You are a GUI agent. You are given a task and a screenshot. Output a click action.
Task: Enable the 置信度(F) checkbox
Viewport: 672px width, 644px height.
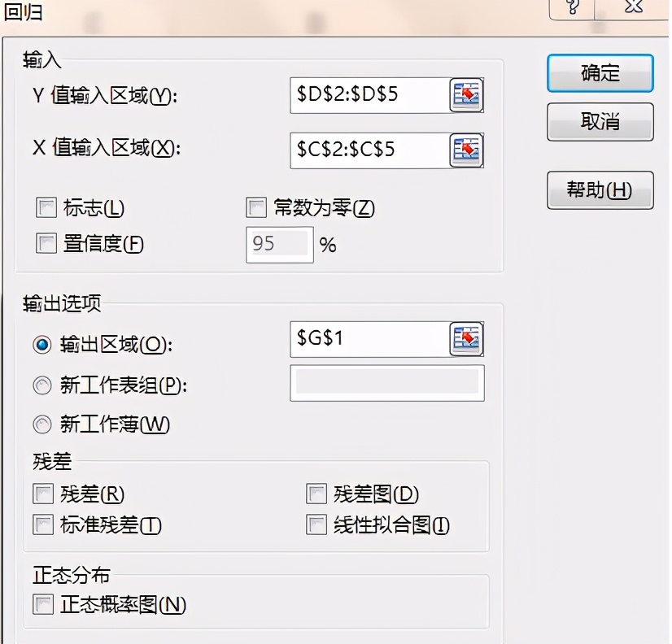46,243
